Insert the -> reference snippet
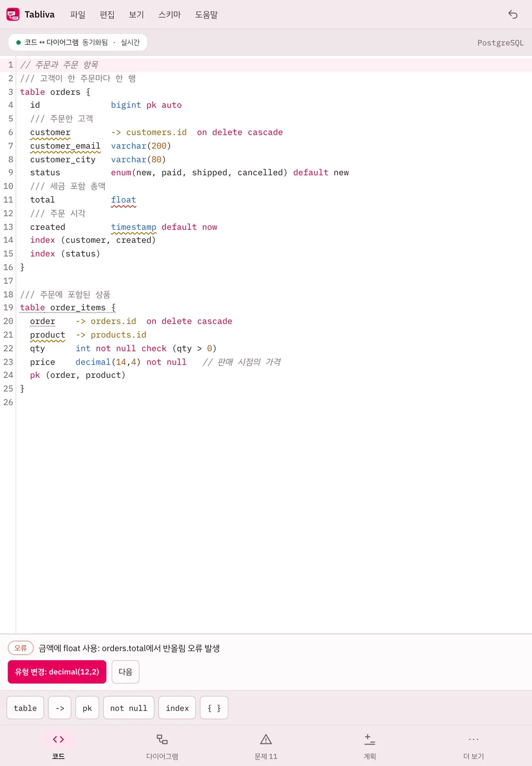Viewport: 532px width, 766px height. 60,708
